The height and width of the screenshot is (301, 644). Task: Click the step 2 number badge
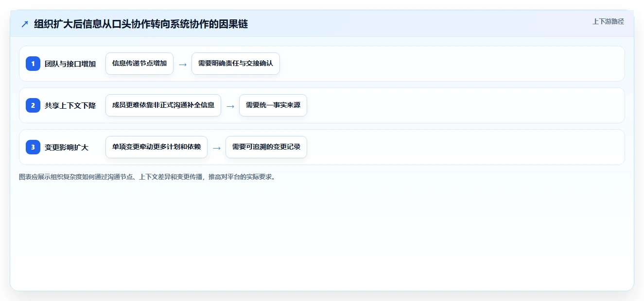(33, 105)
